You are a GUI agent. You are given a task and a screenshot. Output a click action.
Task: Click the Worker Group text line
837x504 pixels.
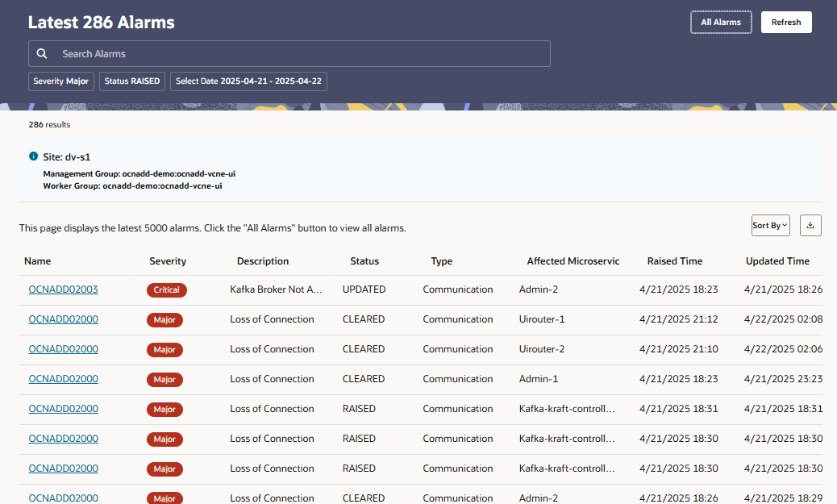click(x=132, y=186)
